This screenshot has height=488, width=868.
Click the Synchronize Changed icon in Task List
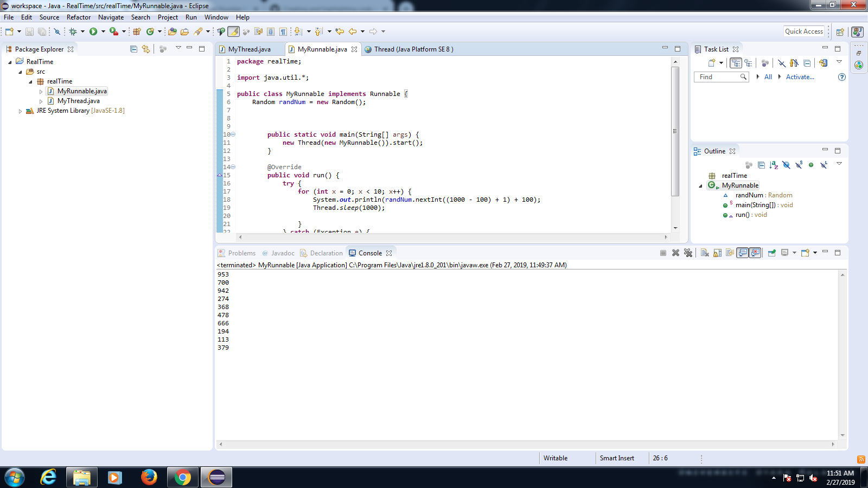[824, 63]
